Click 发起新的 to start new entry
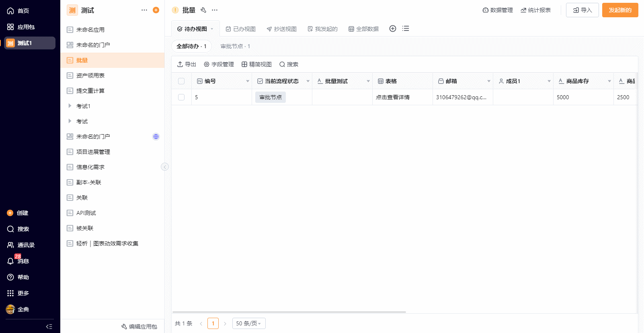 tap(620, 10)
